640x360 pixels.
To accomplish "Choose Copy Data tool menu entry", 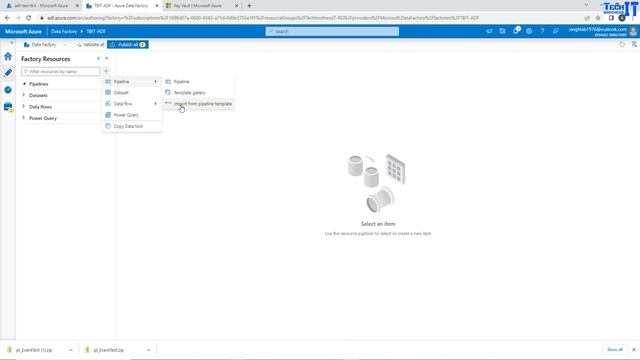I will pyautogui.click(x=132, y=126).
